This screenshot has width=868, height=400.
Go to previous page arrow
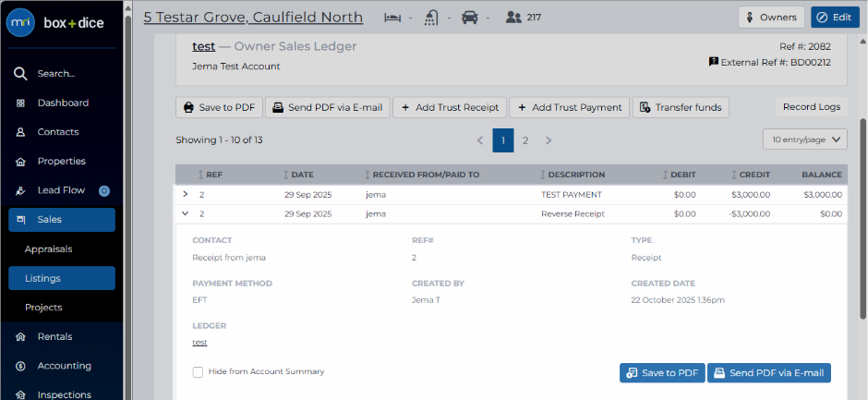tap(480, 140)
